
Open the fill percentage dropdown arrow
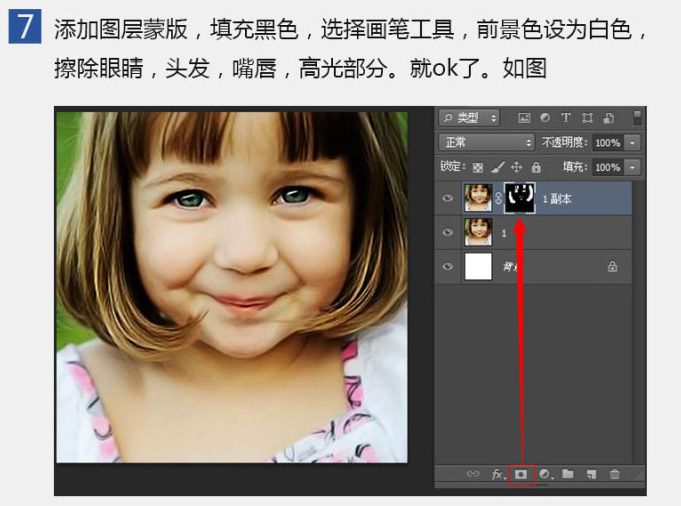pyautogui.click(x=632, y=167)
